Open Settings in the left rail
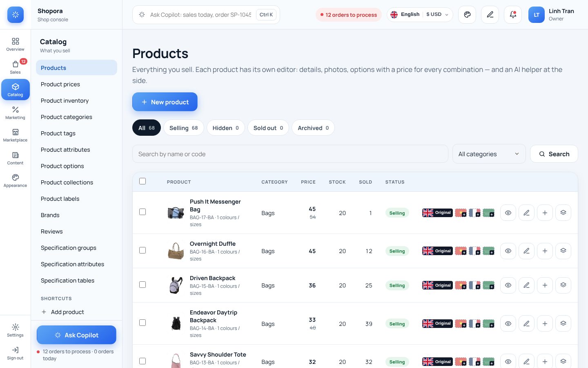 [x=15, y=330]
